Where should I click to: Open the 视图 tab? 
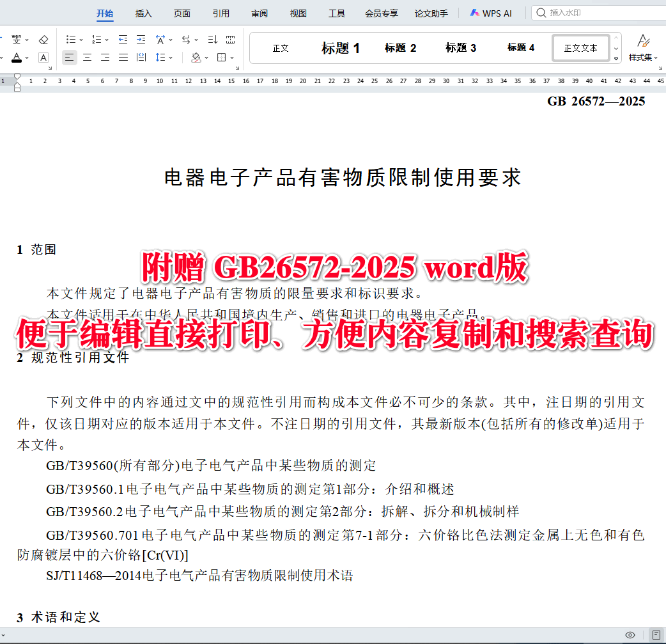[x=298, y=13]
